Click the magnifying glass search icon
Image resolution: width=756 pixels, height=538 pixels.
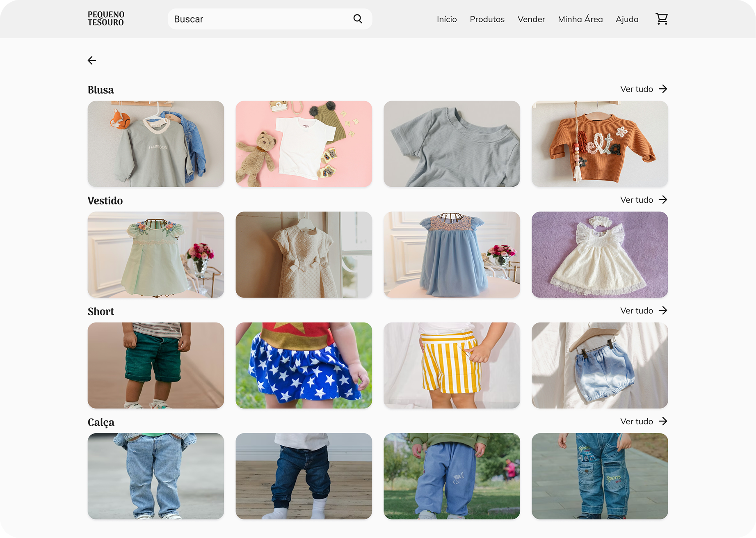pos(358,19)
